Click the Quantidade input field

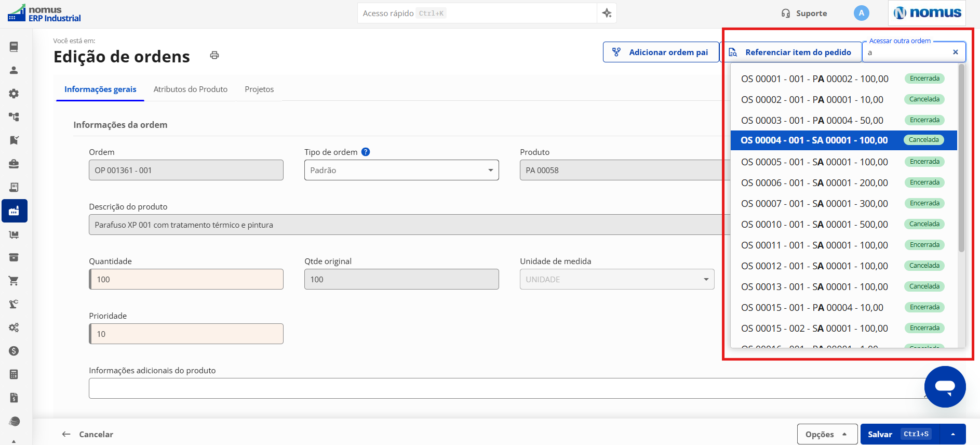coord(186,279)
